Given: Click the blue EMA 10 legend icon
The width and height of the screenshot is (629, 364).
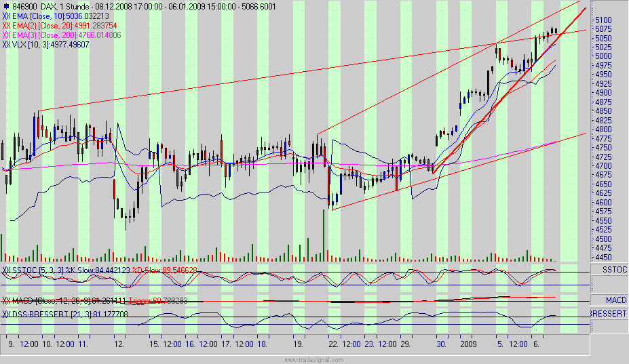Looking at the screenshot, I should (6, 16).
